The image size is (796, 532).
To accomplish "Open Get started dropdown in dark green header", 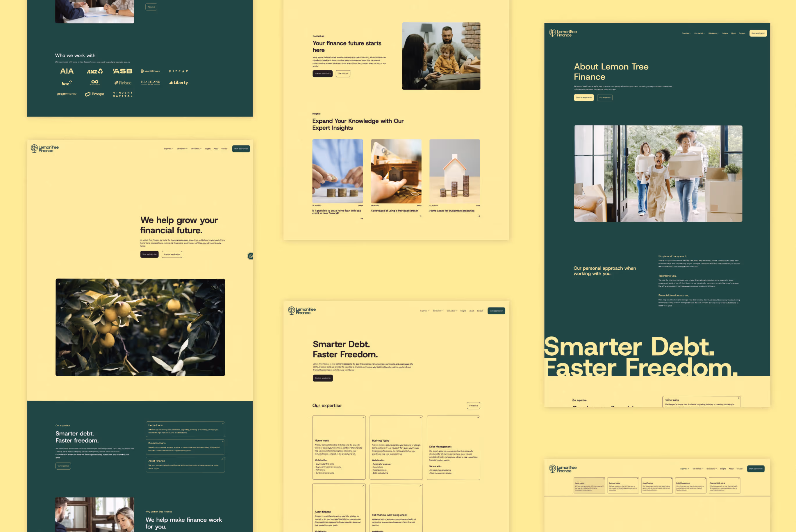I will click(699, 33).
